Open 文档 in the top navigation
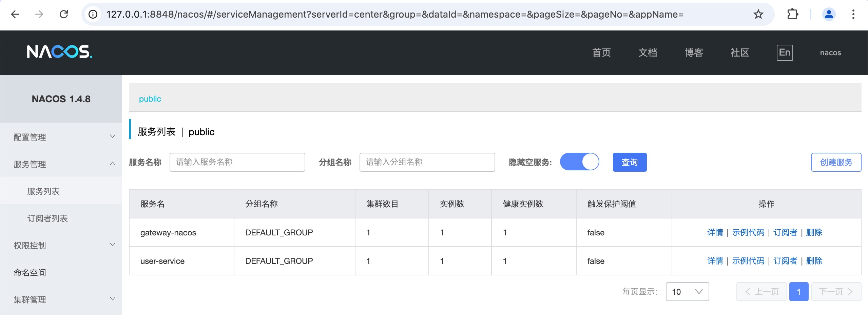 (x=648, y=52)
